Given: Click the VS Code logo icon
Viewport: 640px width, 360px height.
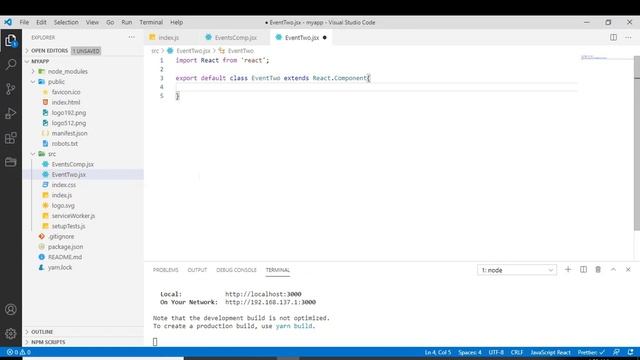Looking at the screenshot, I should (x=8, y=22).
